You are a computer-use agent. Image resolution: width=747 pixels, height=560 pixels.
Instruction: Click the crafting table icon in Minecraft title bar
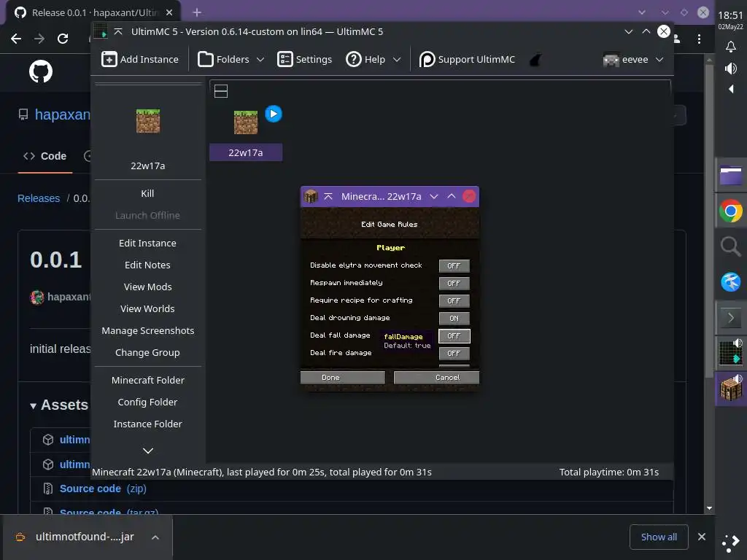[311, 196]
